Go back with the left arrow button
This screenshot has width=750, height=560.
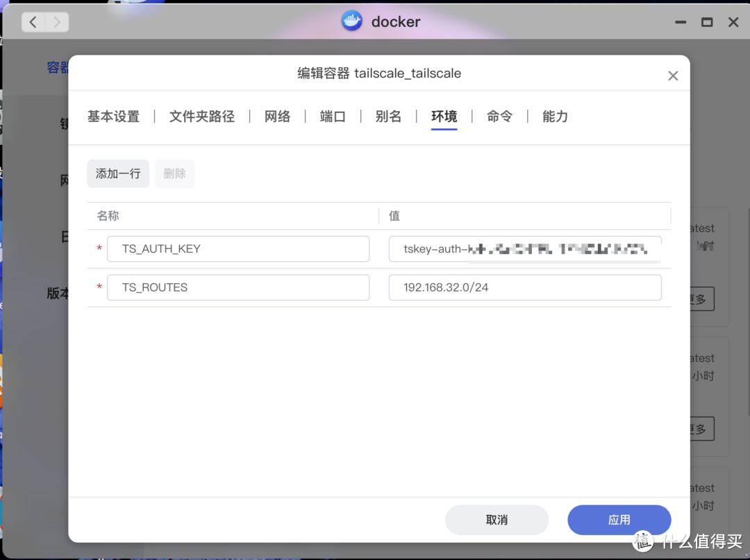(x=33, y=22)
